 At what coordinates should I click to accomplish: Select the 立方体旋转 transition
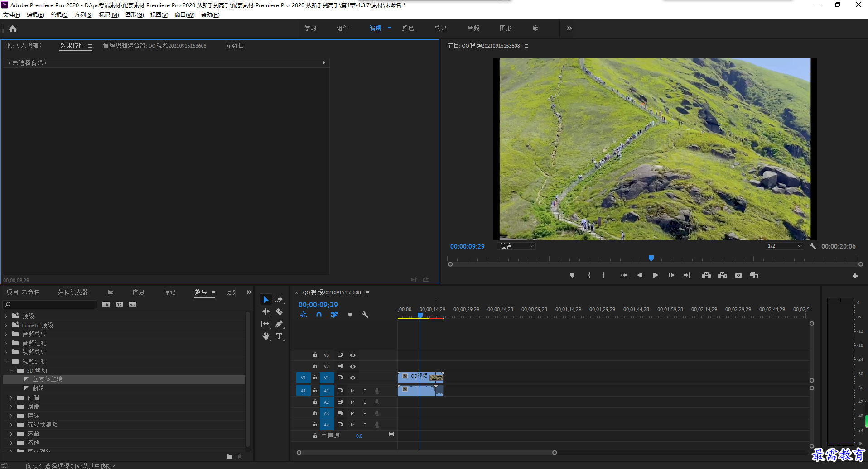[x=47, y=379]
